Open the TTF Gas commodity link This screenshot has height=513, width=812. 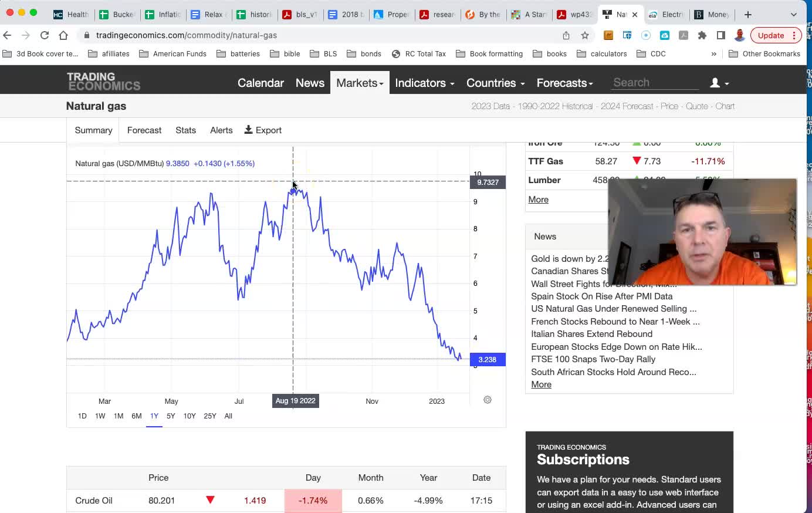(546, 161)
